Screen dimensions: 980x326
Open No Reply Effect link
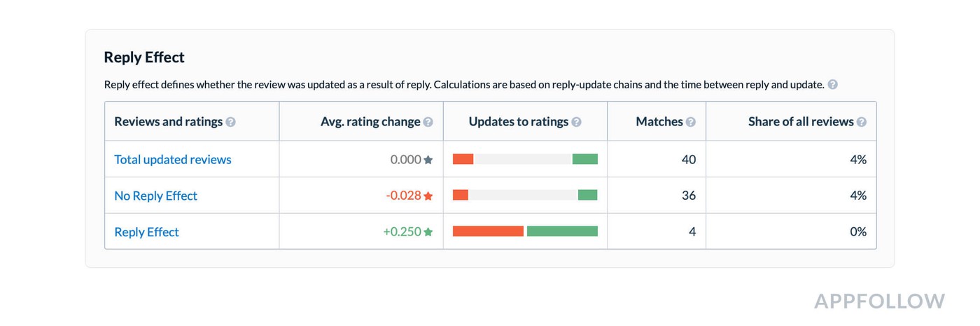[x=156, y=196]
